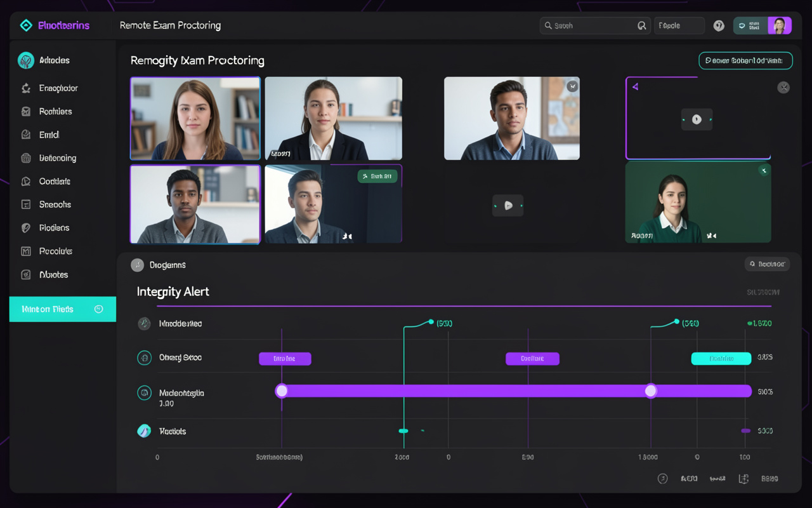Click the A00 control in bottom toolbar
The width and height of the screenshot is (812, 508).
689,479
